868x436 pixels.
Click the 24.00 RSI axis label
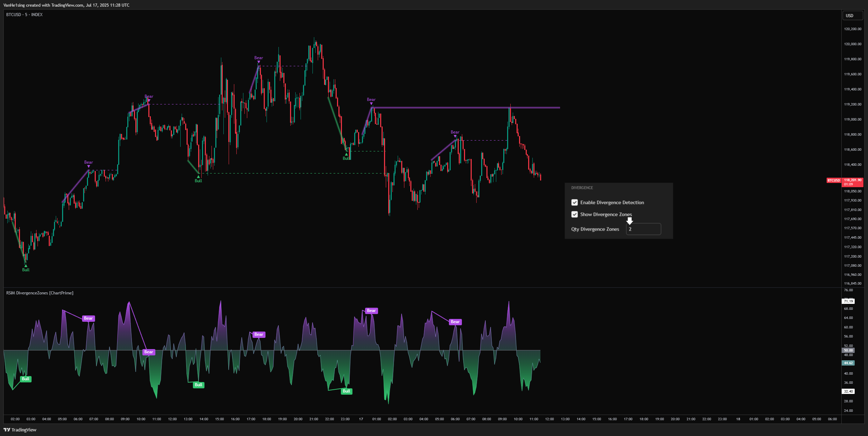pyautogui.click(x=848, y=410)
